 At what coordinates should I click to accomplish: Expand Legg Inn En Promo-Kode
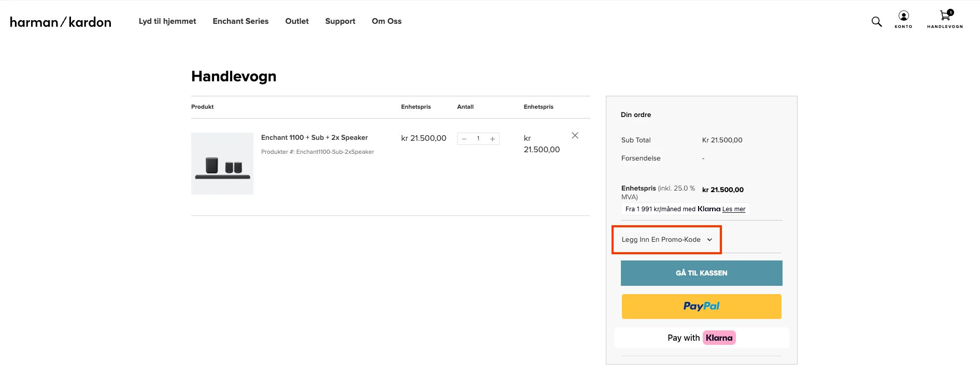point(667,240)
